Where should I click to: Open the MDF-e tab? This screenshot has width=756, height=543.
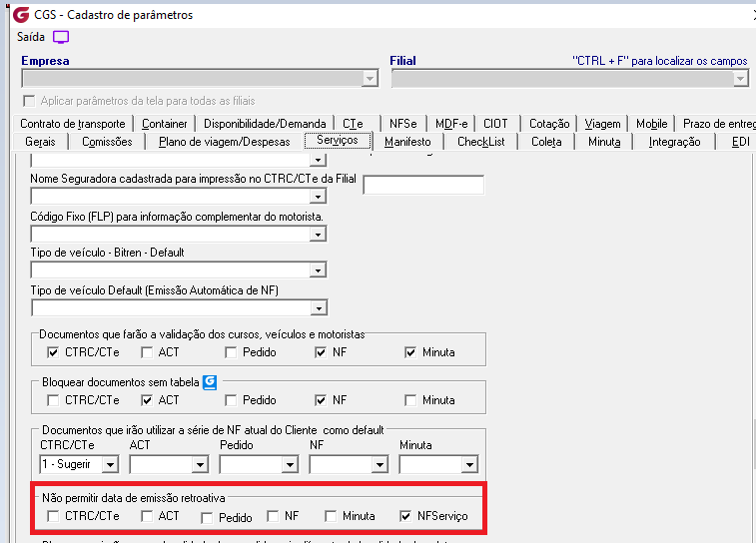pyautogui.click(x=451, y=124)
